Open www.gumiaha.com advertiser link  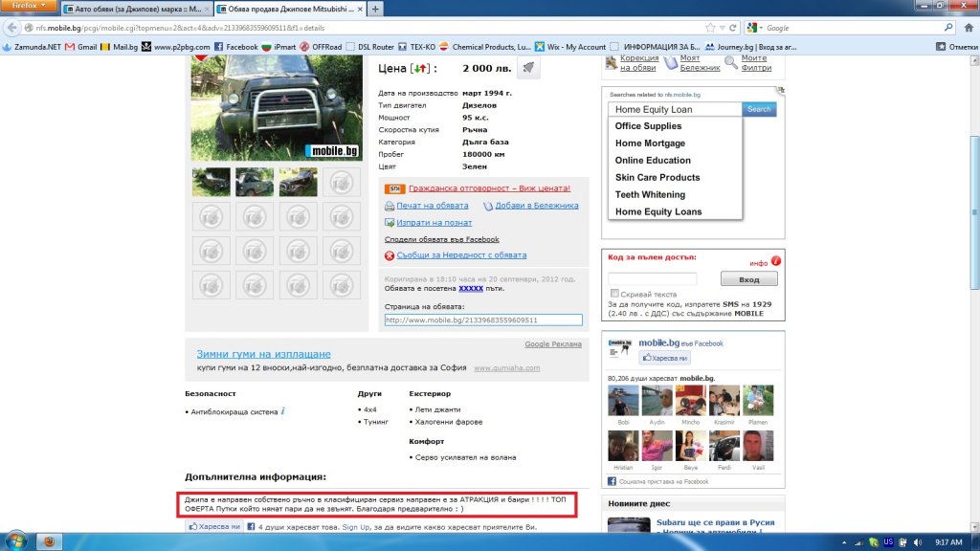[x=507, y=368]
